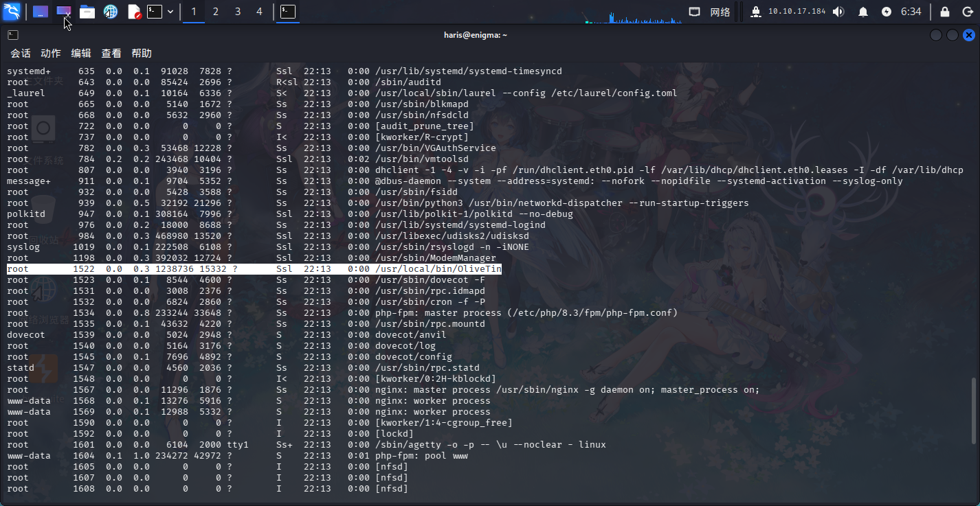Click the log out icon
The width and height of the screenshot is (980, 506).
pos(967,12)
